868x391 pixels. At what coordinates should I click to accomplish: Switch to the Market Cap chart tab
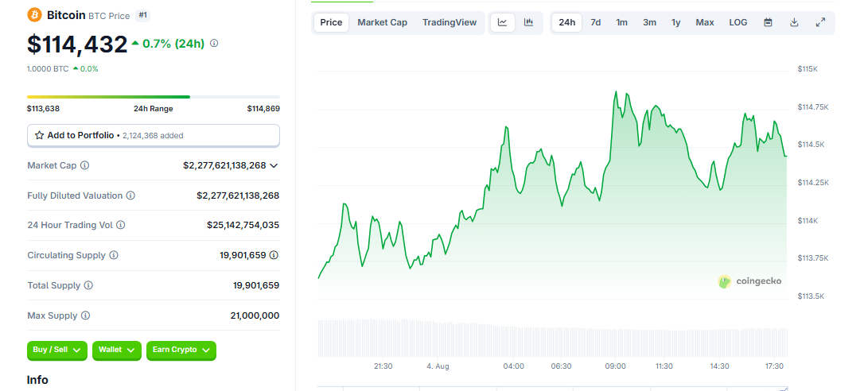[x=382, y=22]
